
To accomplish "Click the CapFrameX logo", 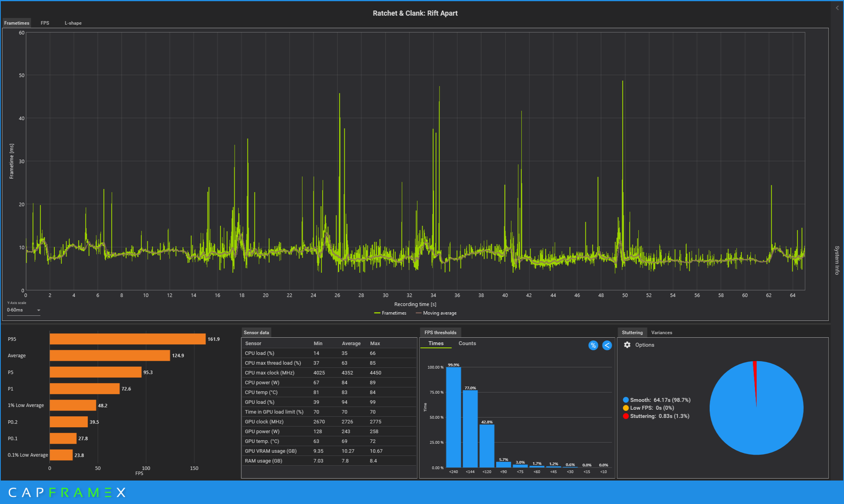I will [x=67, y=492].
